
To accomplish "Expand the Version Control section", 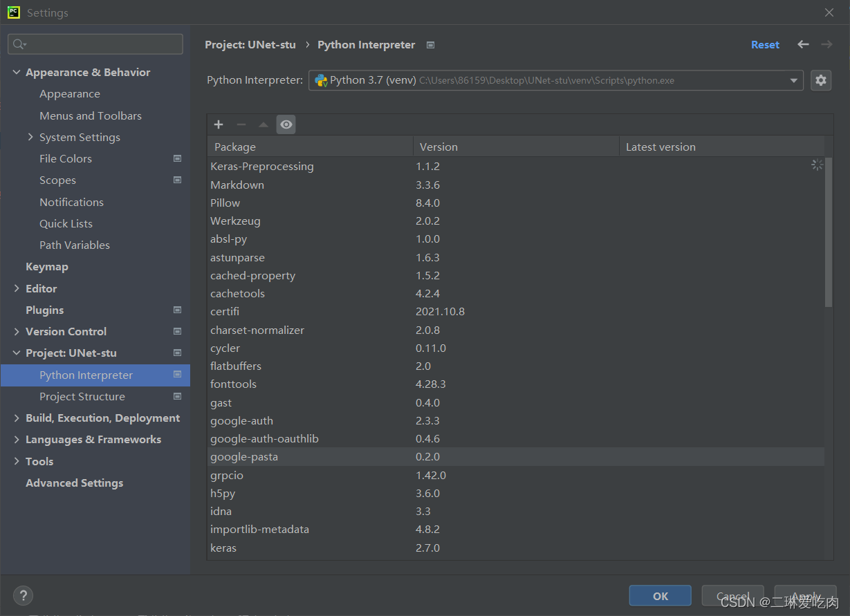I will coord(17,331).
